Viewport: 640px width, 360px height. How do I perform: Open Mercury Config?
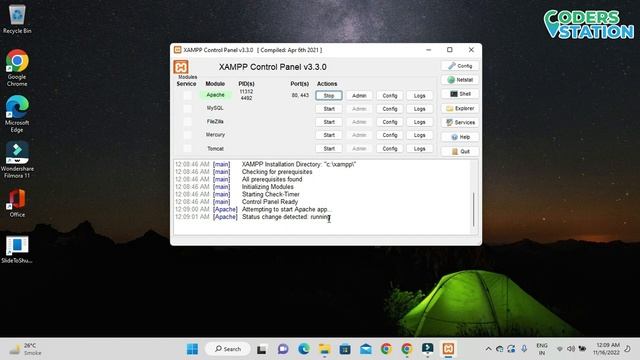pyautogui.click(x=390, y=135)
